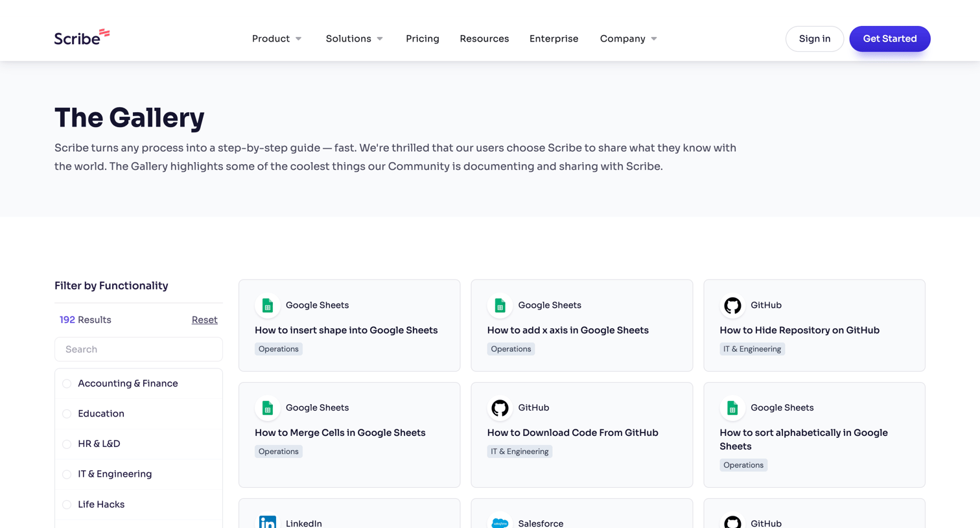Click GitHub icon on Hide Repository card
This screenshot has width=980, height=528.
(732, 306)
